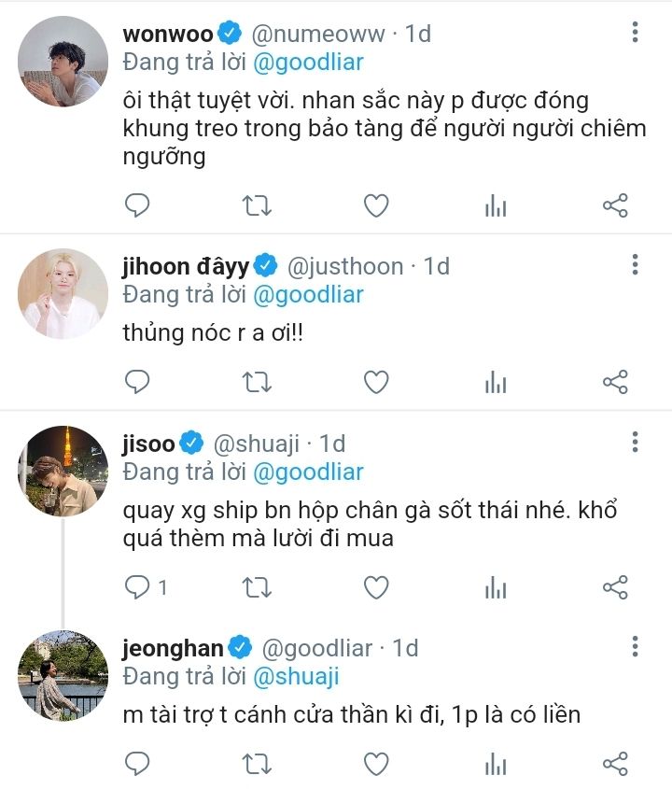The image size is (672, 789).
Task: Reply to wonwoo's tweet
Action: pos(137,205)
